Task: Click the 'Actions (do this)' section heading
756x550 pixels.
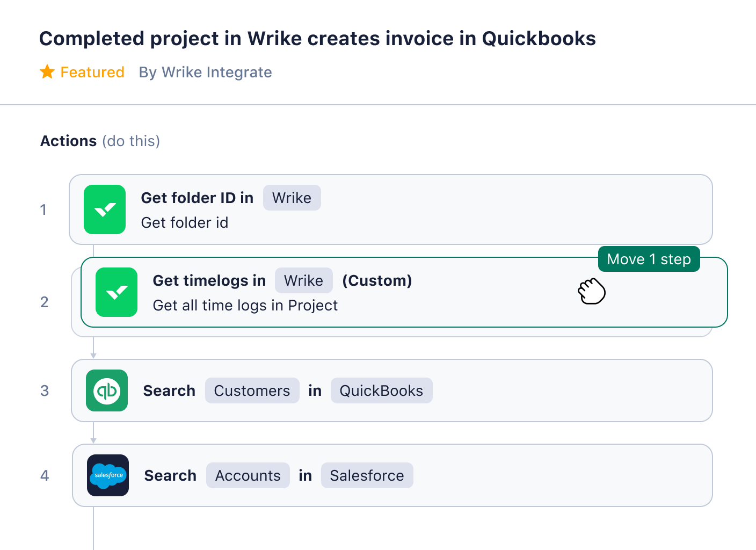Action: point(100,141)
